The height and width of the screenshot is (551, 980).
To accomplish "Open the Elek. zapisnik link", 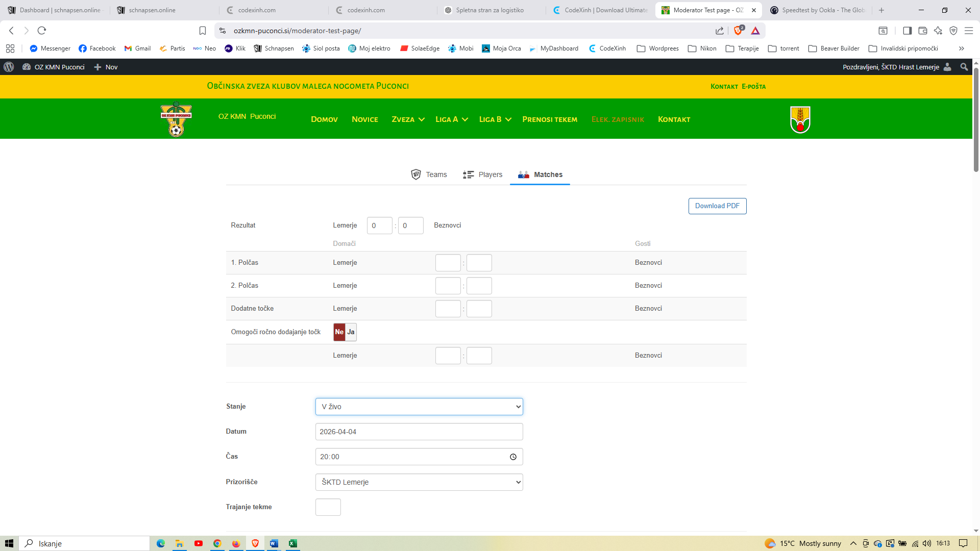I will pos(618,119).
